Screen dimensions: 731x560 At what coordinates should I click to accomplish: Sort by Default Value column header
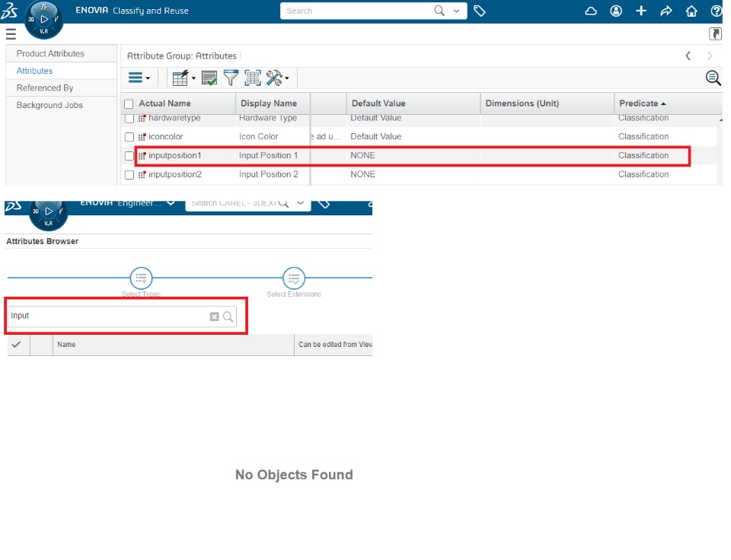pos(378,103)
